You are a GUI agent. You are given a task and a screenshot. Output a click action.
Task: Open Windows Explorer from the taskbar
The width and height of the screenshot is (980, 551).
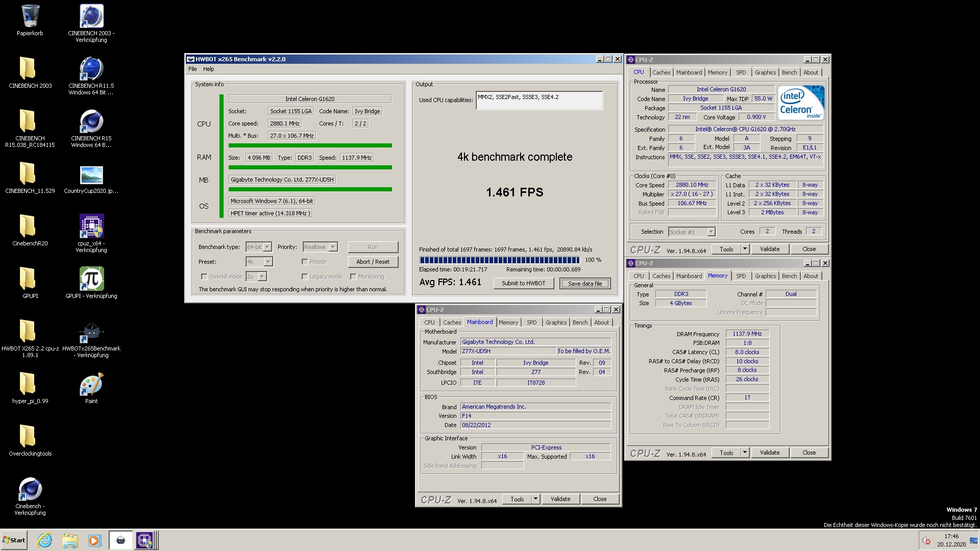click(70, 540)
